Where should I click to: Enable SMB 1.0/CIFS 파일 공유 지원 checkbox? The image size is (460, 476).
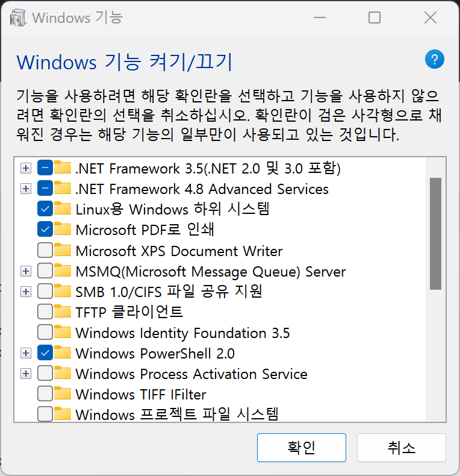pyautogui.click(x=45, y=291)
